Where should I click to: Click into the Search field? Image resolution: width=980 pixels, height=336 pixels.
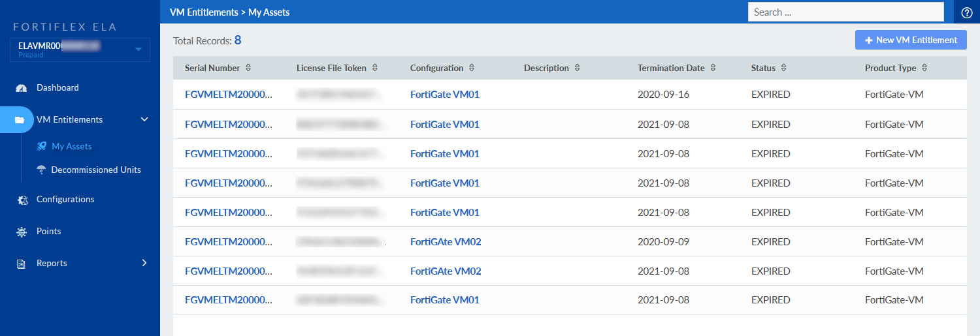click(845, 12)
